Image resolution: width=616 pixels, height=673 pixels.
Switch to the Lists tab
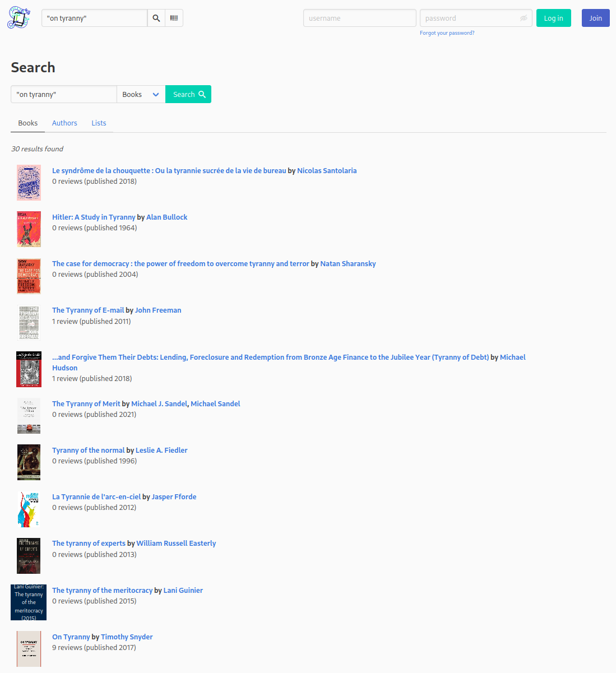[99, 123]
